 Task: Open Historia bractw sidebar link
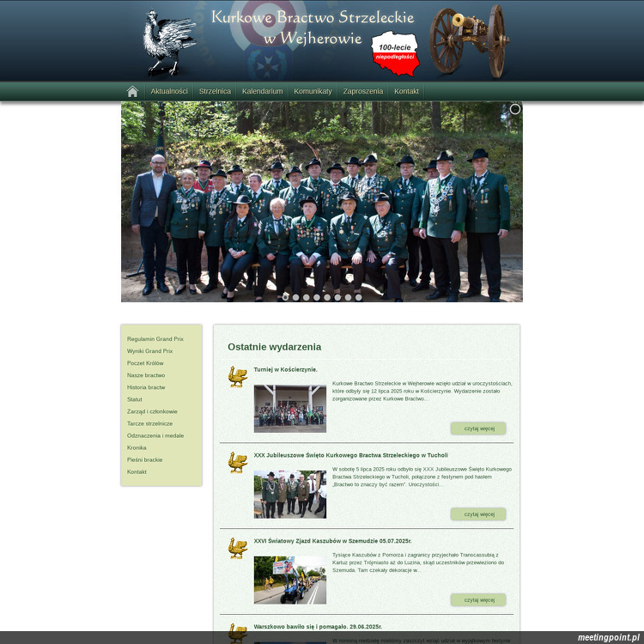tap(146, 387)
